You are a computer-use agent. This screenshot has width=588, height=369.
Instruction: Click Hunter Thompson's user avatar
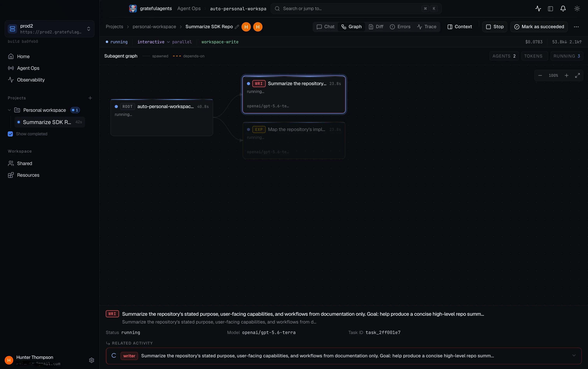click(x=9, y=360)
